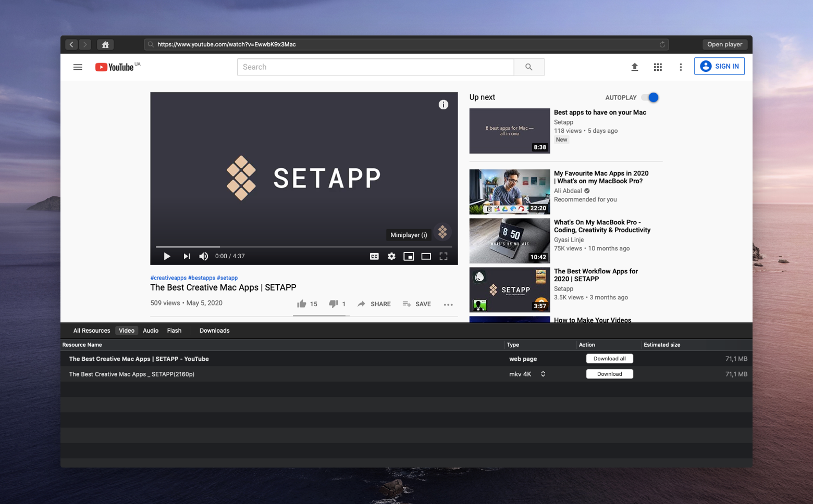Toggle closed captions on the player
Screen dimensions: 813x504
tap(374, 256)
